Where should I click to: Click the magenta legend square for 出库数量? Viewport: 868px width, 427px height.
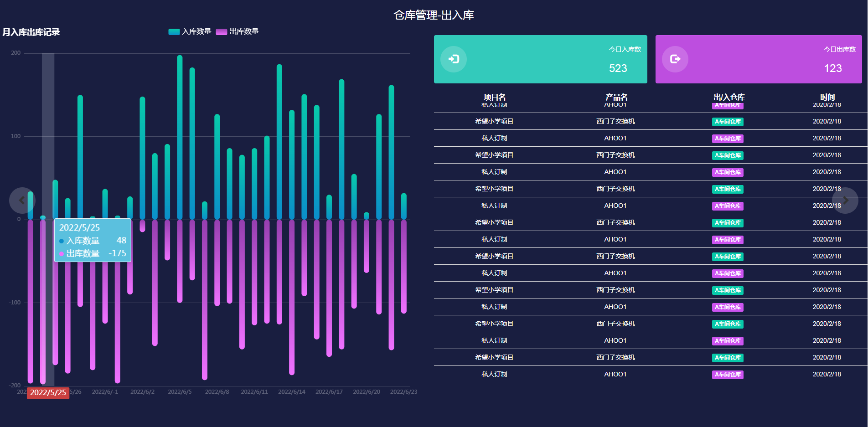(x=221, y=32)
